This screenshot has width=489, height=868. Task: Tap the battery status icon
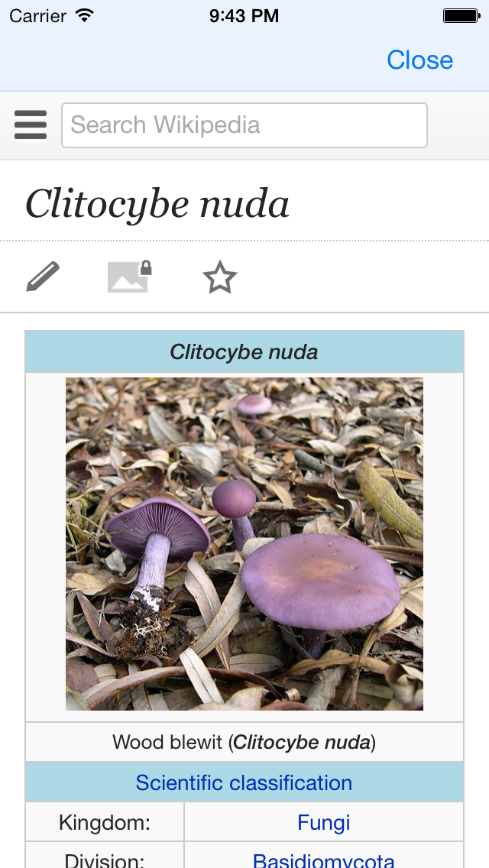click(x=461, y=15)
